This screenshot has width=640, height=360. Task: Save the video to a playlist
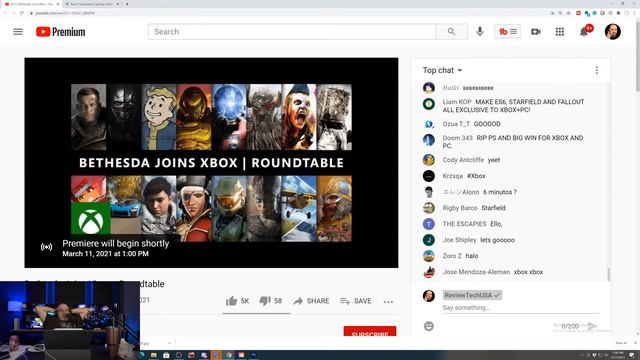(x=356, y=301)
